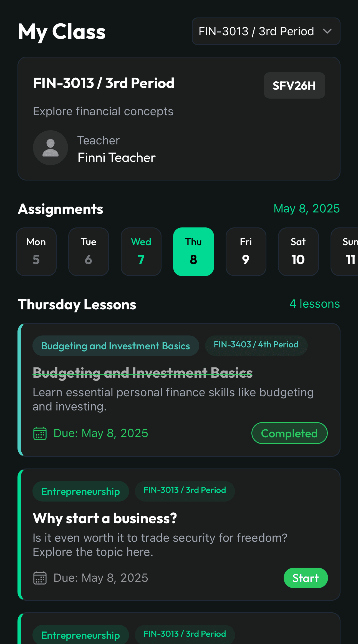The image size is (358, 644).
Task: Select Thursday 8 in the assignments calendar
Action: coord(193,252)
